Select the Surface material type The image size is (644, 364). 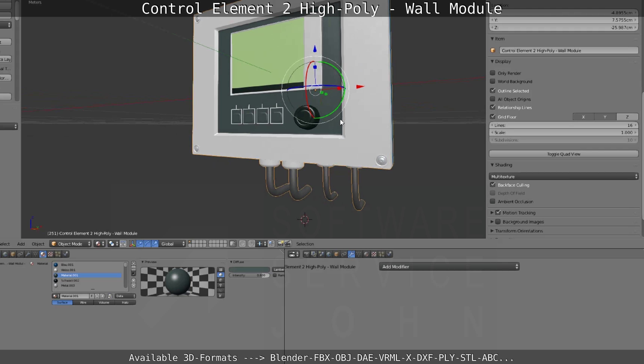62,303
